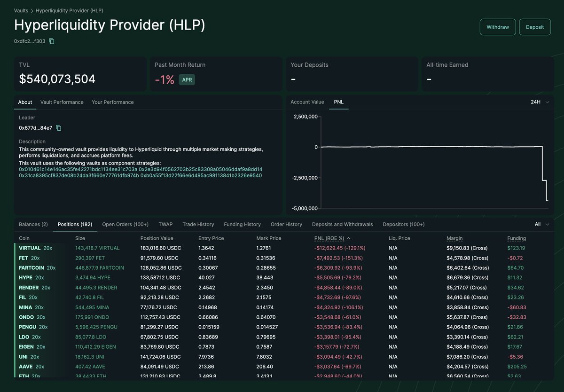Toggle the APR badge
564x392 pixels.
click(187, 80)
